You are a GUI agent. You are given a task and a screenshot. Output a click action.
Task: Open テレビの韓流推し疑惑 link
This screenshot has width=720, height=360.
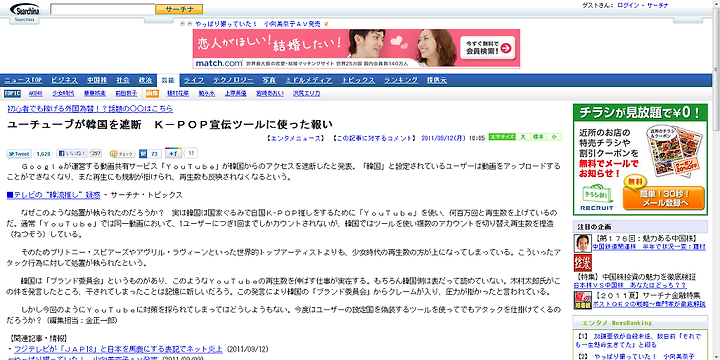pos(53,195)
